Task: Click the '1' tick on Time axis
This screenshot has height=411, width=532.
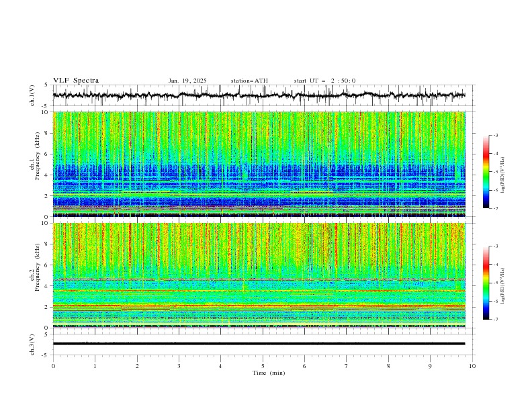Action: pyautogui.click(x=95, y=366)
